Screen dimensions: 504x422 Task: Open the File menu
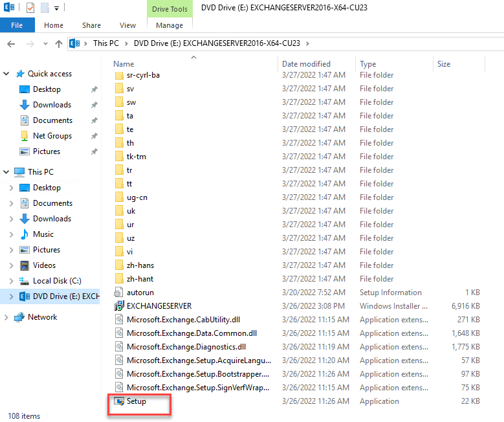click(17, 25)
